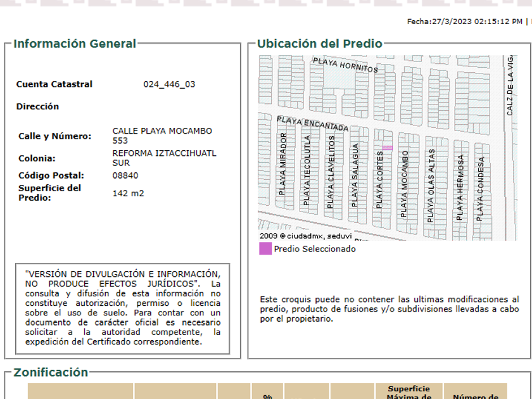Screen dimensions: 532x399
Task: Click PLAYA HORNITOS street label on map
Action: pyautogui.click(x=345, y=65)
